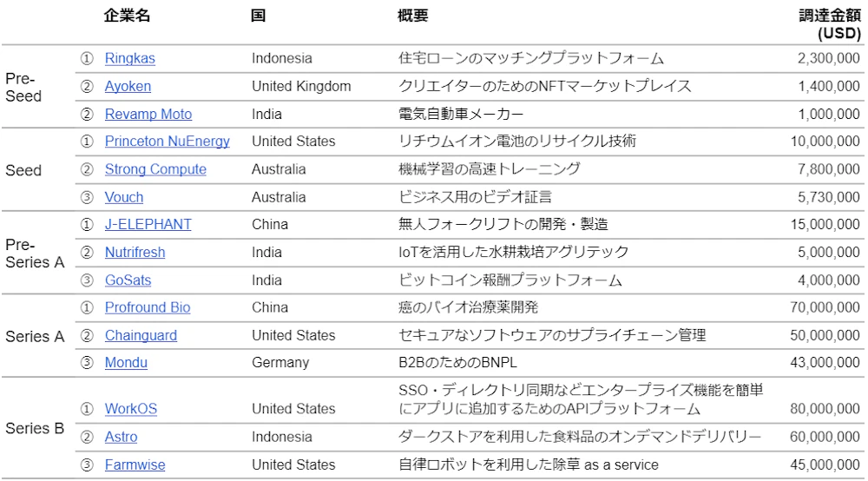Click the Astro company link

tap(121, 437)
